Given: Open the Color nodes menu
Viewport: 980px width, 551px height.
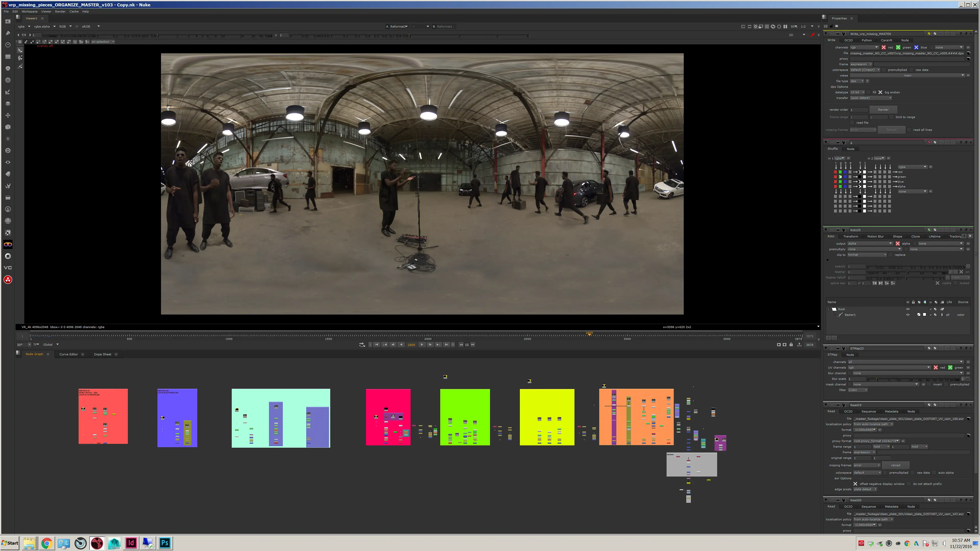Looking at the screenshot, I should click(x=8, y=68).
